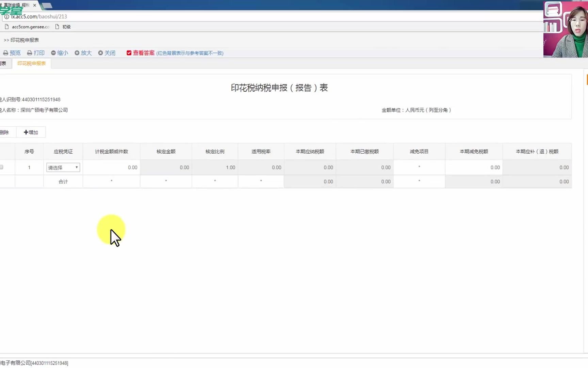Click the 本期已缴税额 column header
588x368 pixels.
(x=365, y=152)
